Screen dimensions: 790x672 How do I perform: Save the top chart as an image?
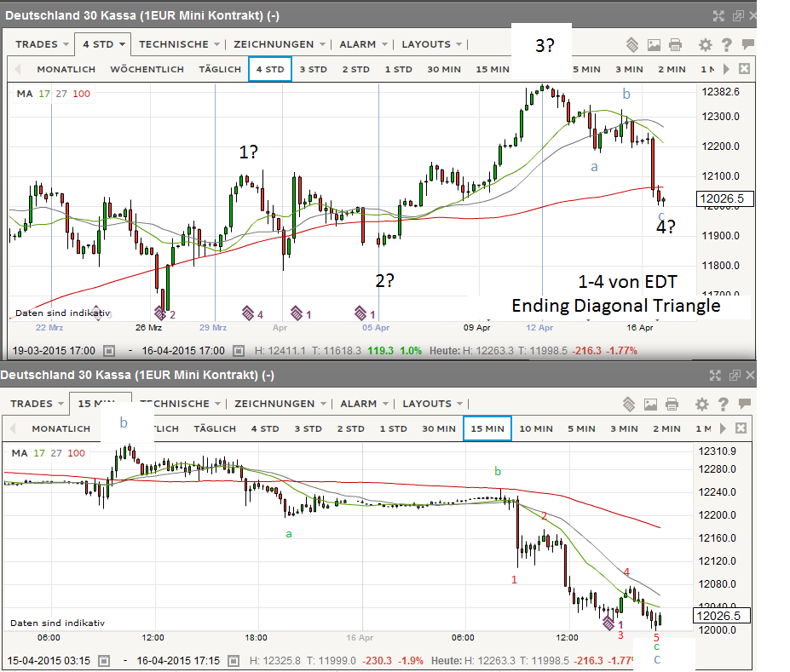[x=654, y=44]
